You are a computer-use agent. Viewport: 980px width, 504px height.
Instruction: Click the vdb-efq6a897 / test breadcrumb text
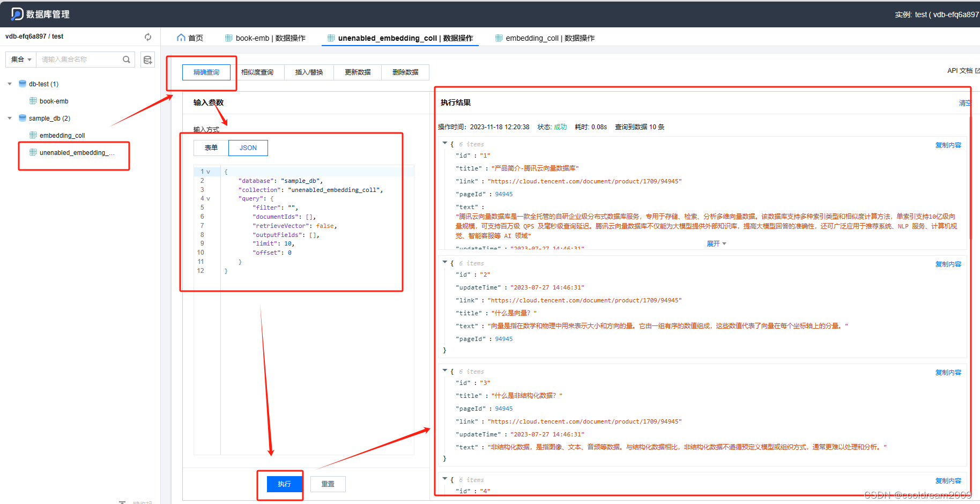pos(34,36)
